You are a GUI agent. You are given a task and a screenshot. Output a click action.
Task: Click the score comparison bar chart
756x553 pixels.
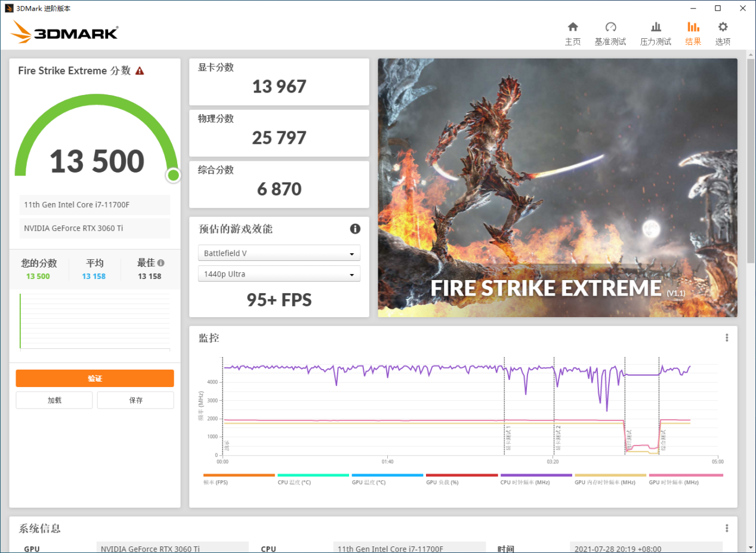tap(94, 321)
